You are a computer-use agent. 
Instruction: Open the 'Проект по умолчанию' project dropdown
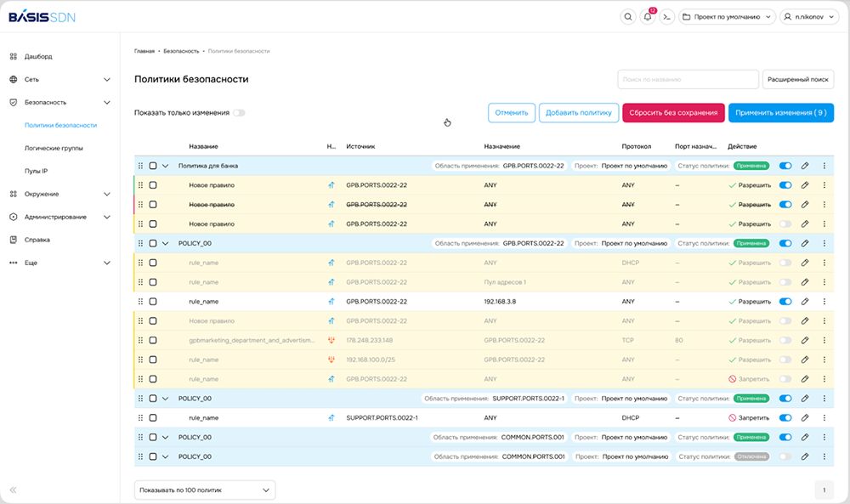pyautogui.click(x=727, y=16)
